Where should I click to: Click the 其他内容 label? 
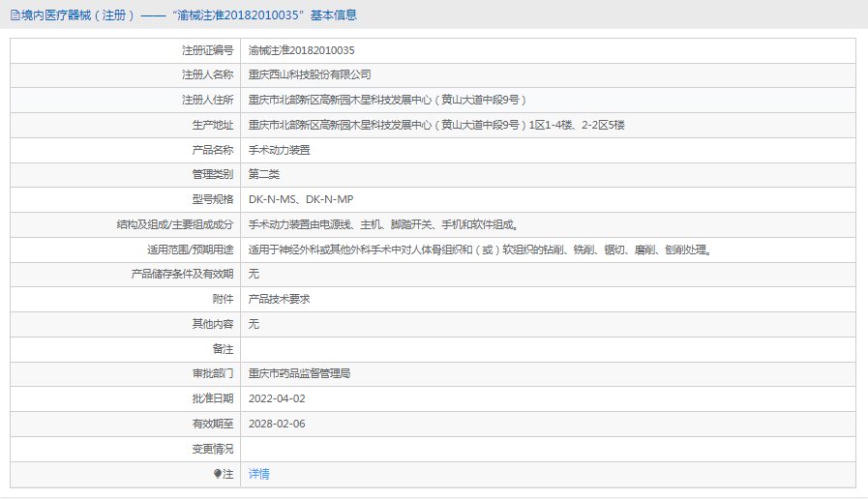point(213,324)
